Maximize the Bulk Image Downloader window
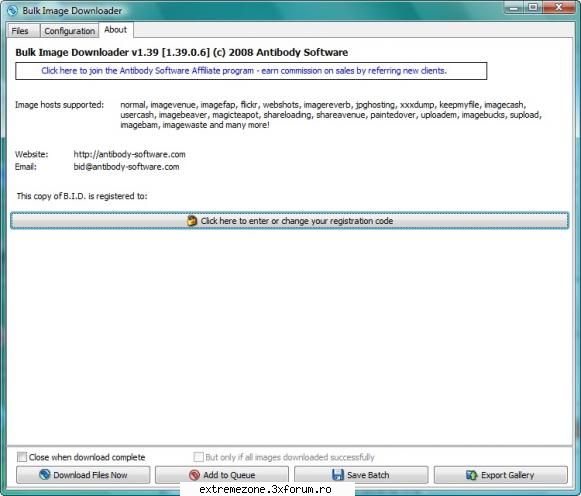The width and height of the screenshot is (581, 496). [533, 8]
